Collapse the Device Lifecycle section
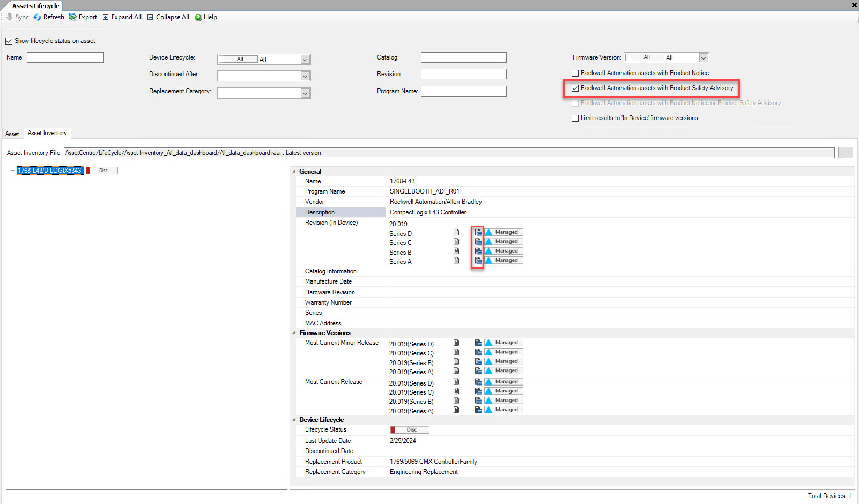 (x=294, y=420)
